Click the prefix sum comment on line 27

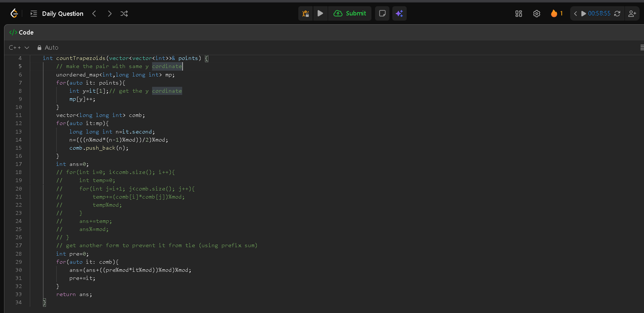[157, 245]
